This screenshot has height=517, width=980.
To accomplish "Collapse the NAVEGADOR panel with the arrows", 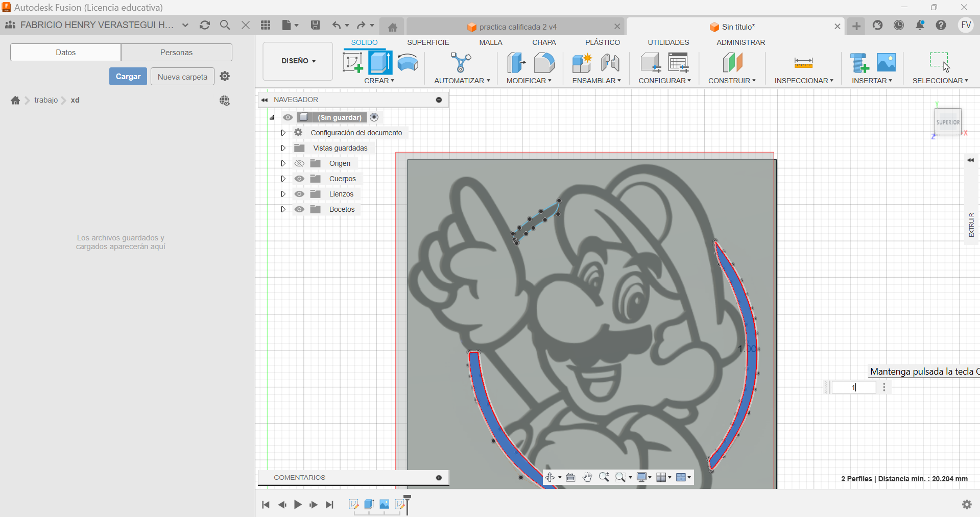I will pyautogui.click(x=265, y=100).
